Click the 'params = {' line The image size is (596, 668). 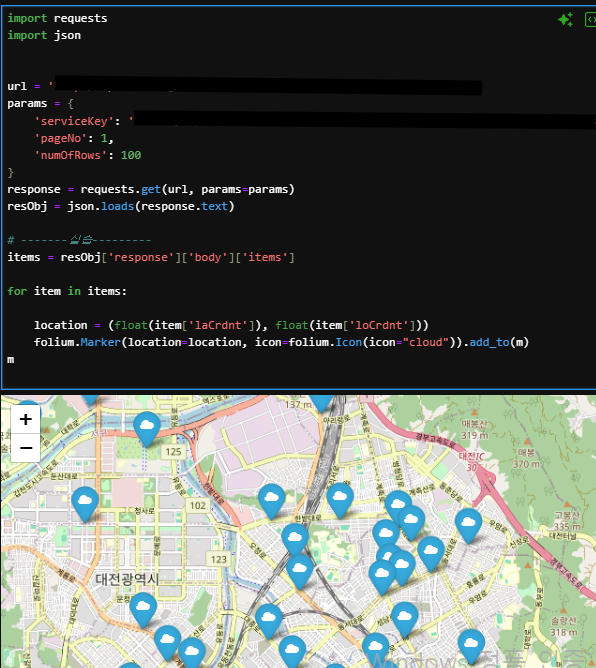[40, 104]
